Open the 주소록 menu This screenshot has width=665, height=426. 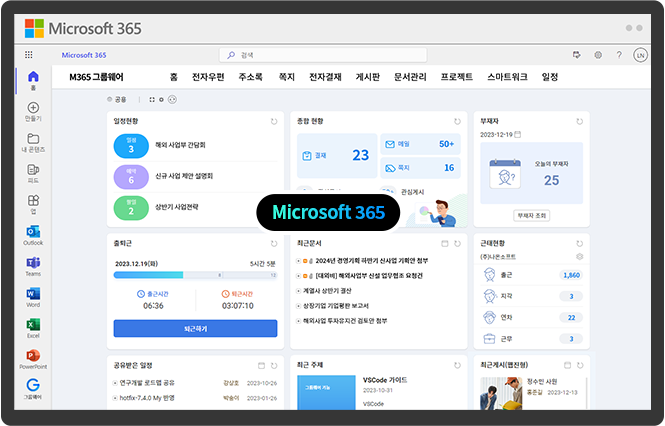click(x=250, y=77)
